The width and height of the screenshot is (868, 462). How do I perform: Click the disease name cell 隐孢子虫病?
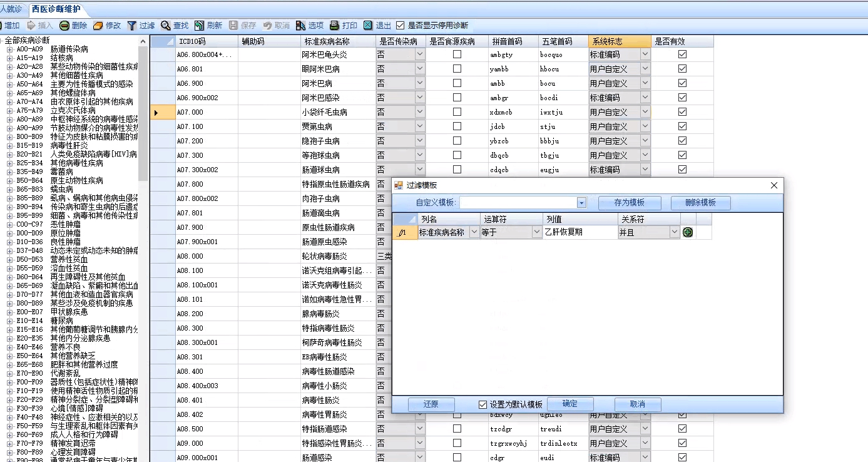[x=338, y=141]
